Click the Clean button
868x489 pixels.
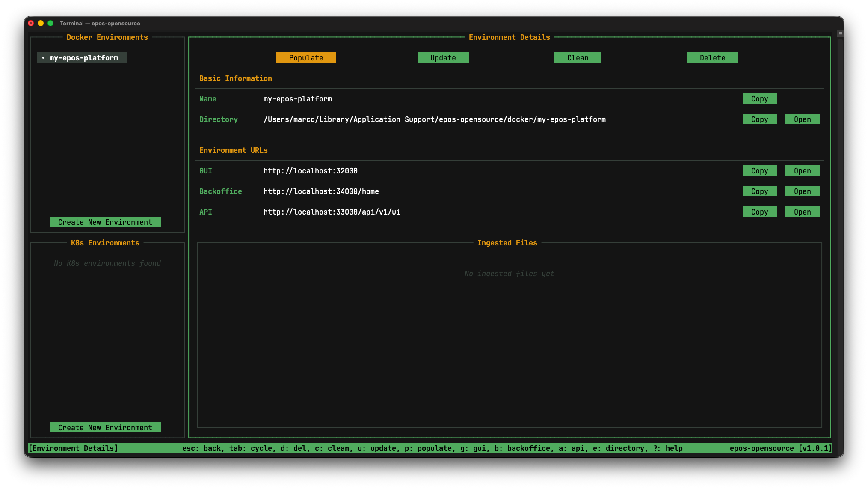(578, 57)
